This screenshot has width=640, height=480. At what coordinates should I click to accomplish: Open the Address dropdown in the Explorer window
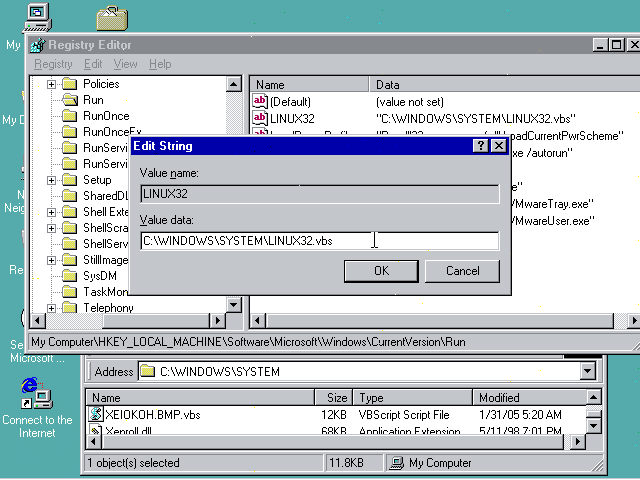tap(587, 371)
